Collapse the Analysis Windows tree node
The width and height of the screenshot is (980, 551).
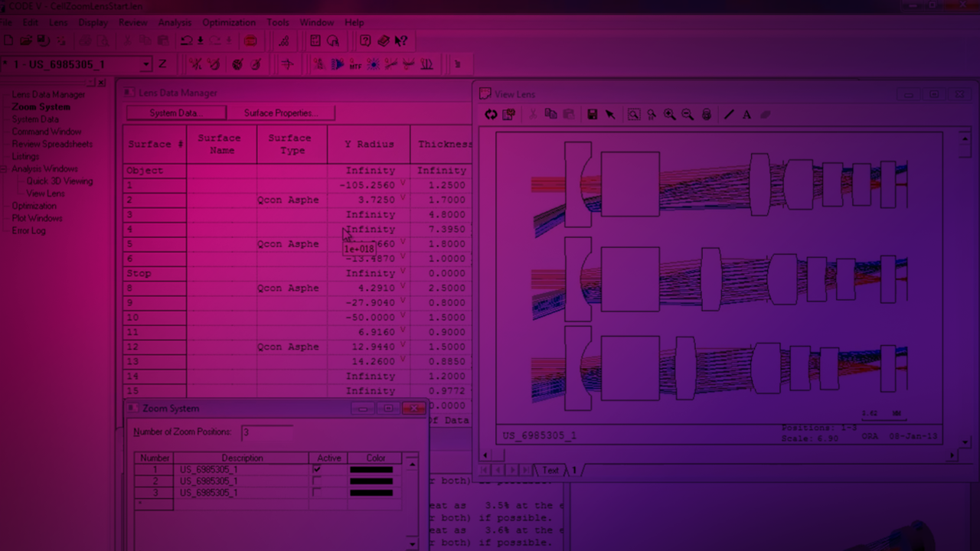coord(5,169)
